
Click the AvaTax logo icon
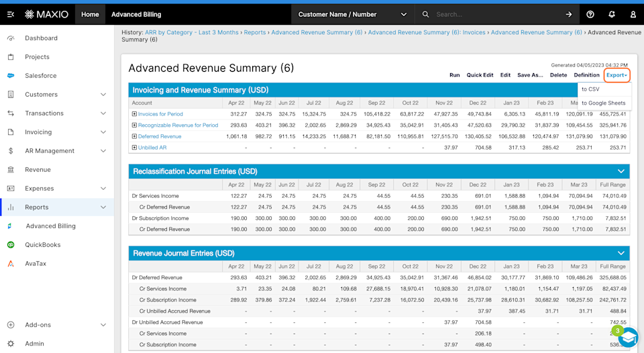[x=11, y=264]
